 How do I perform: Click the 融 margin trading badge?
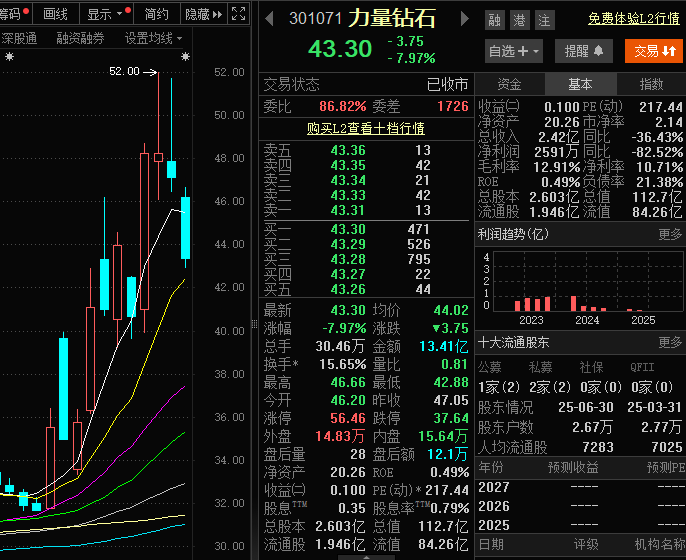(x=495, y=20)
